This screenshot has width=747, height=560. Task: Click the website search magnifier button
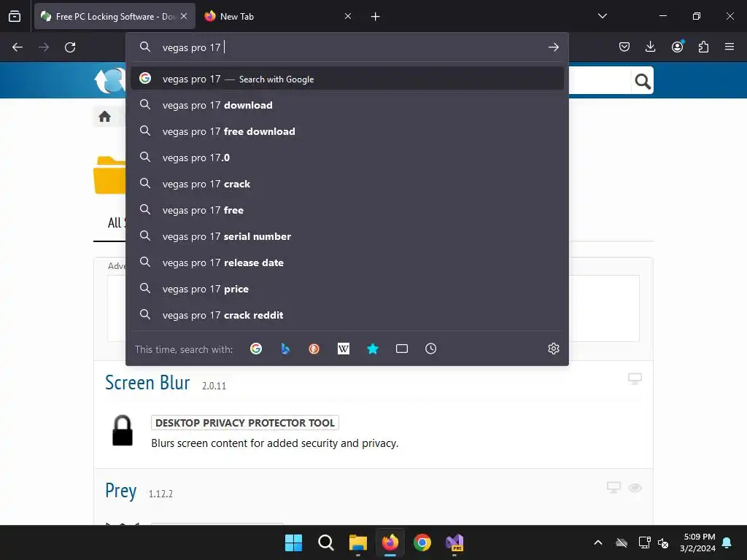point(643,82)
